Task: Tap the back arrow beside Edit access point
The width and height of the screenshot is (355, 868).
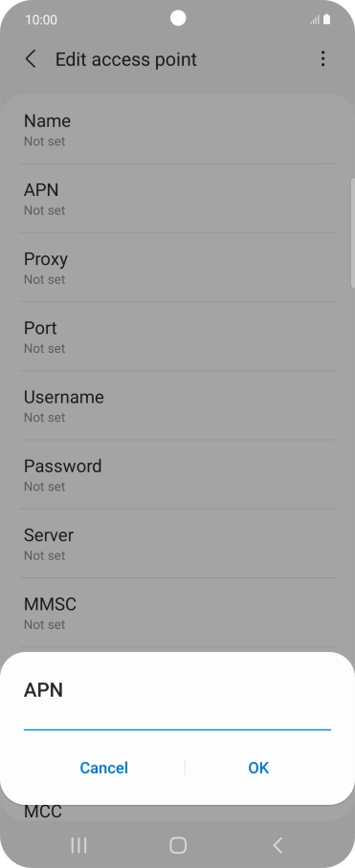Action: (x=31, y=59)
